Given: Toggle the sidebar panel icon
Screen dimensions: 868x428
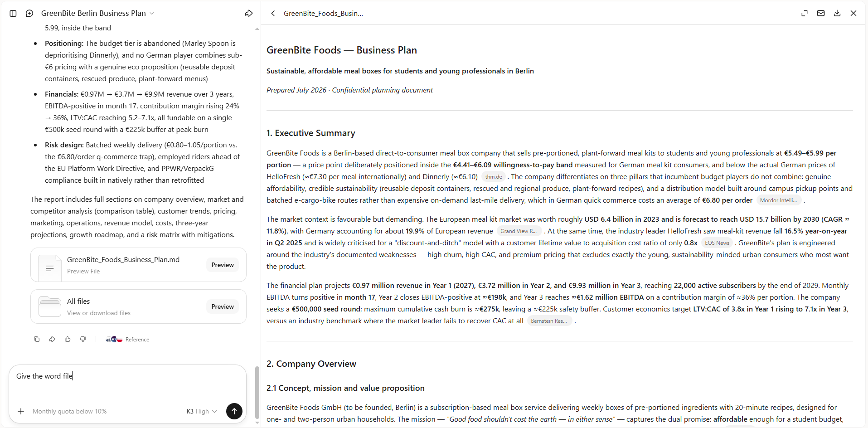Looking at the screenshot, I should [13, 14].
